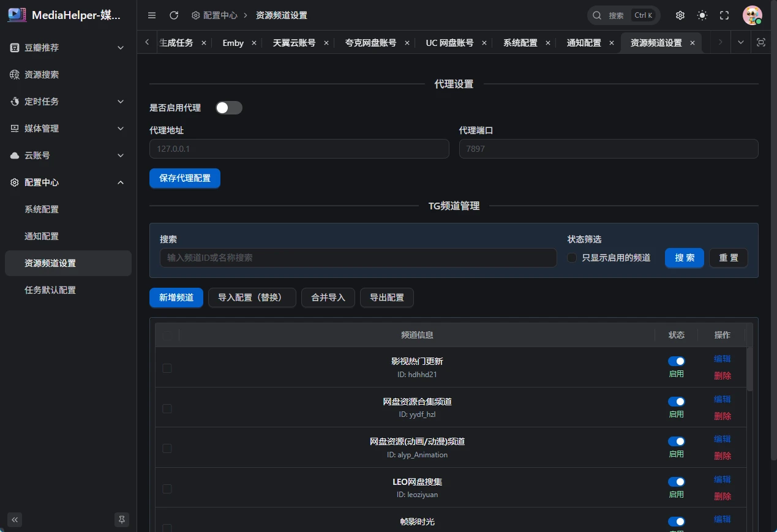
Task: Click 编辑 link for 网盘资源合集频道
Action: (722, 399)
